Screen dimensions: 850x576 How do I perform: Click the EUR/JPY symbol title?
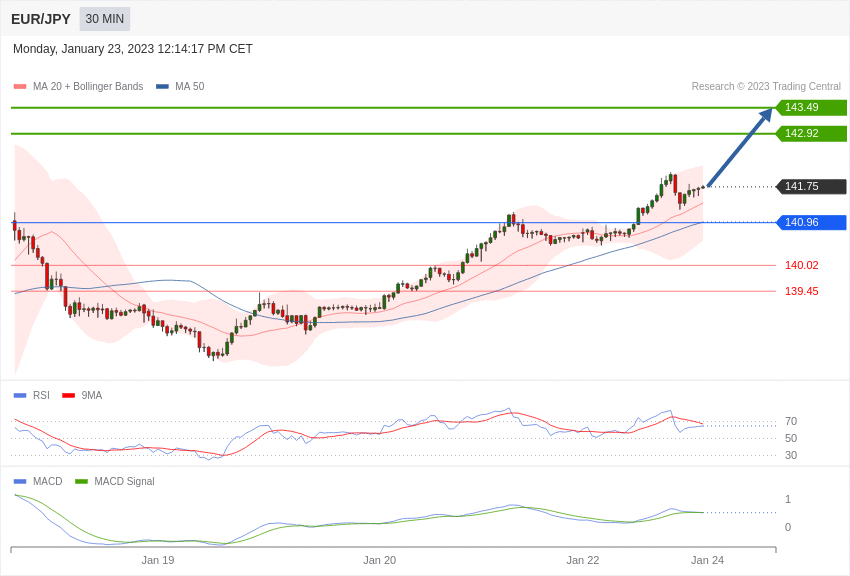(x=41, y=19)
